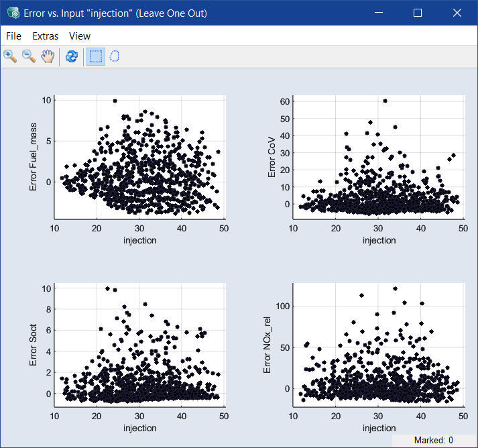
Task: Click the Marked: 0 status field
Action: pyautogui.click(x=434, y=440)
